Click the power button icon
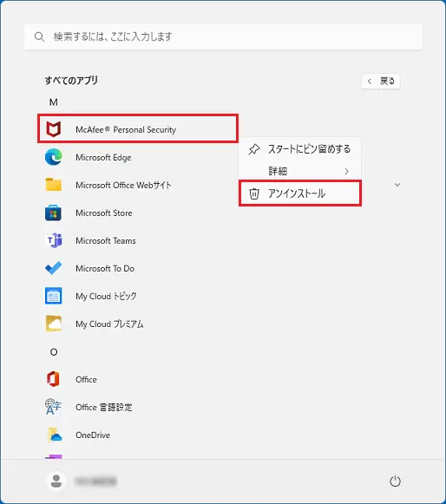Screen dimensions: 446x504 (395, 481)
